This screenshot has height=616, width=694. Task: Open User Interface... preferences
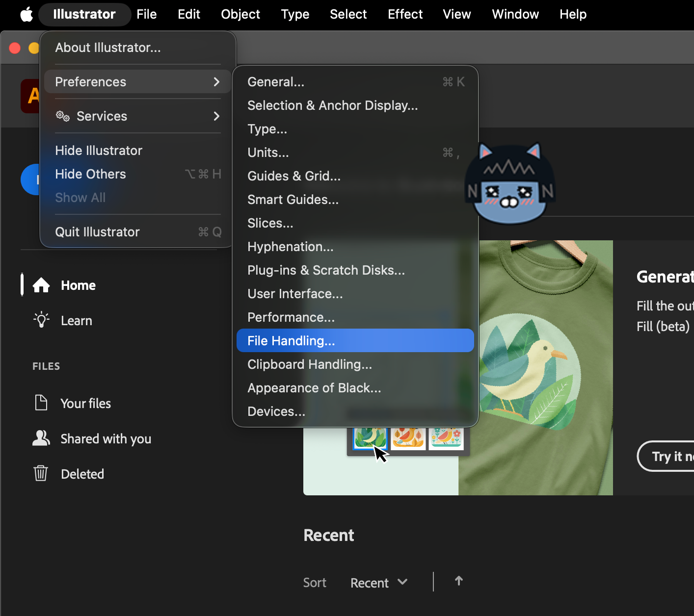pos(355,294)
